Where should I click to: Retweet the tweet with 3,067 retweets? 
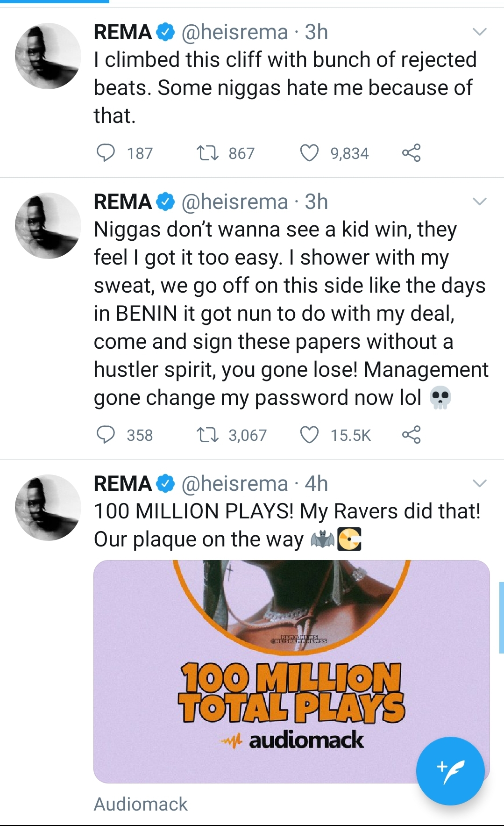pyautogui.click(x=207, y=435)
